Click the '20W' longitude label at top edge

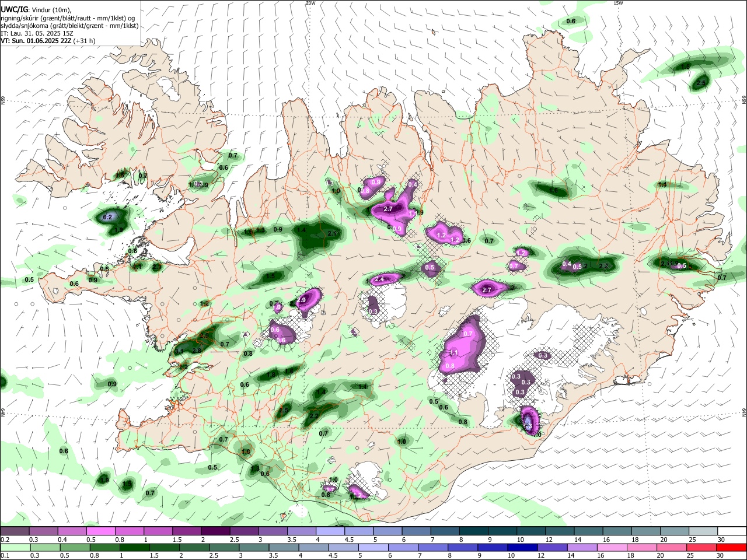(x=310, y=3)
